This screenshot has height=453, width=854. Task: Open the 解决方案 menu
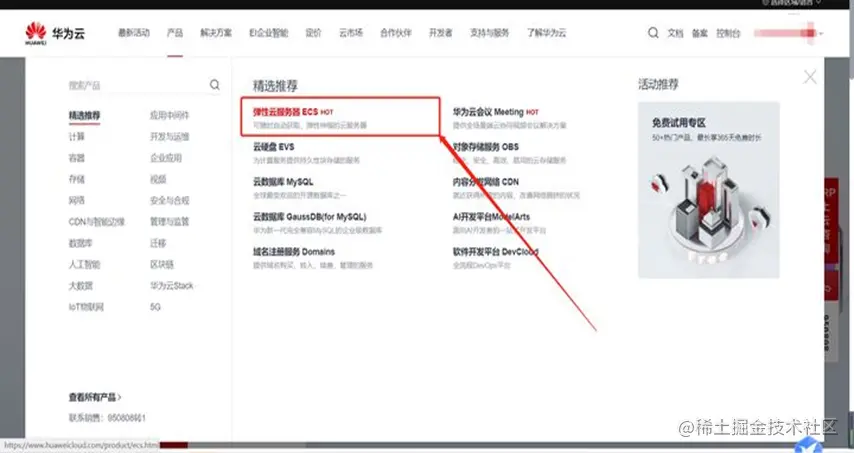(216, 33)
